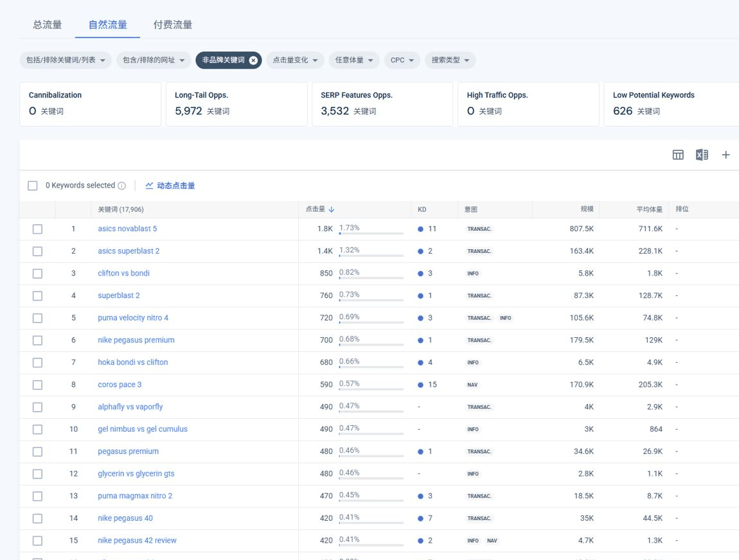The height and width of the screenshot is (560, 739).
Task: Click the 意图 column header
Action: [x=471, y=209]
